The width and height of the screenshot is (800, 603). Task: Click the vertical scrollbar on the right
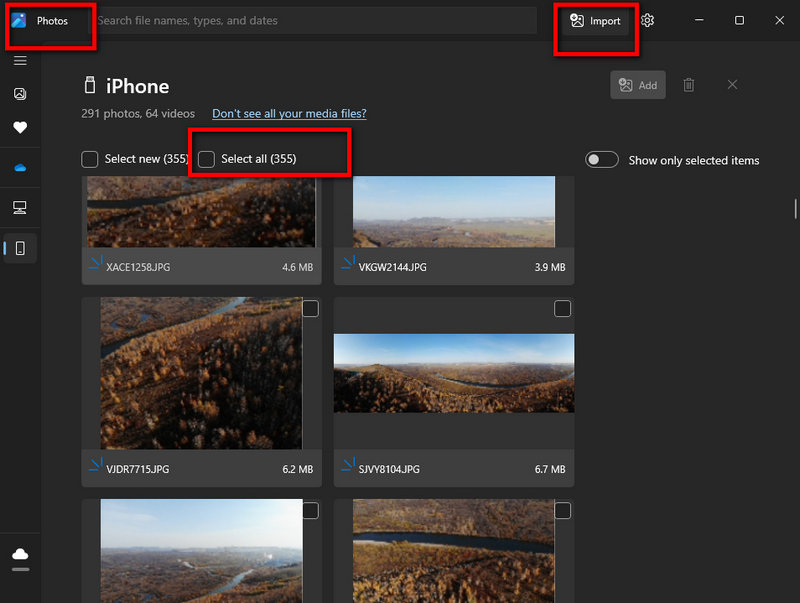(x=795, y=209)
